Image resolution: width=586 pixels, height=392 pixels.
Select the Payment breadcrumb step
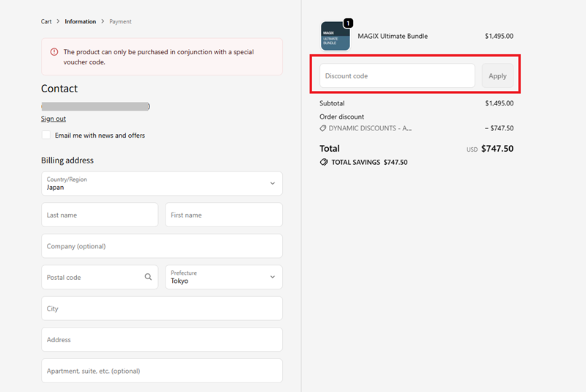[x=120, y=21]
